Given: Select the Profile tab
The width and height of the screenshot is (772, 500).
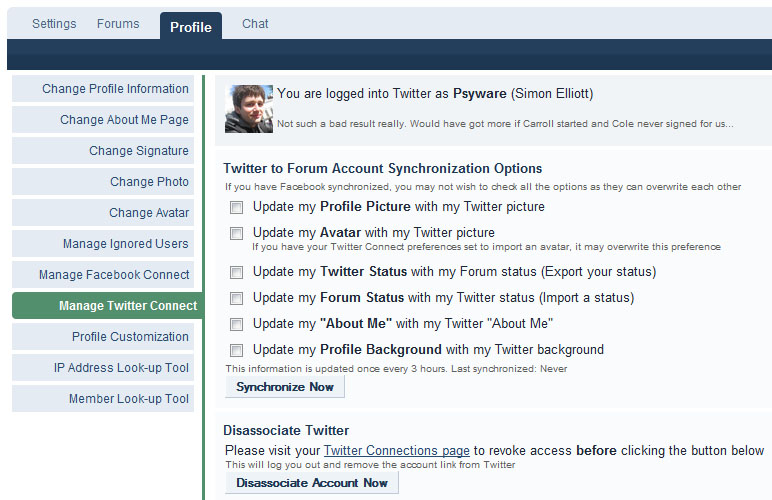Looking at the screenshot, I should click(190, 27).
